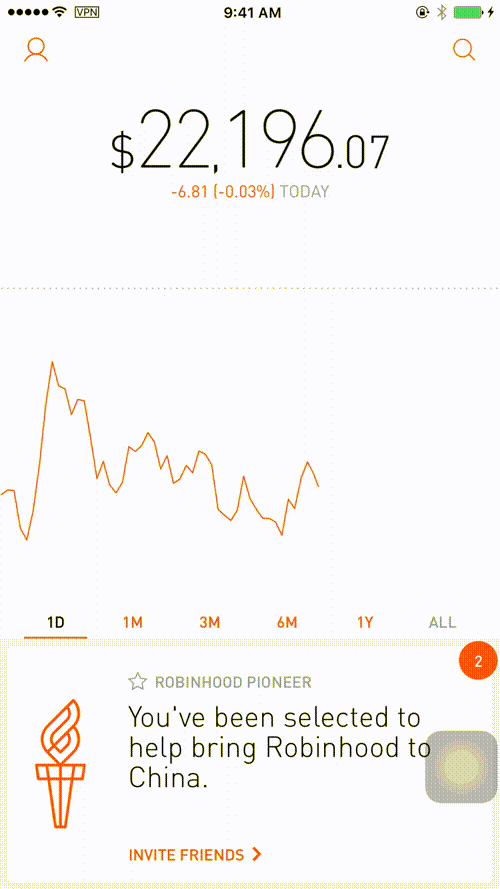This screenshot has height=889, width=500.
Task: Tap the Robinhood torch logo
Action: (x=60, y=764)
